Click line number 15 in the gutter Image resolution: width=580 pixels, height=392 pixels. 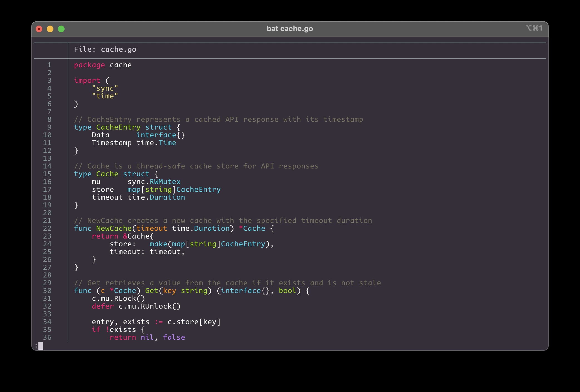tap(47, 174)
